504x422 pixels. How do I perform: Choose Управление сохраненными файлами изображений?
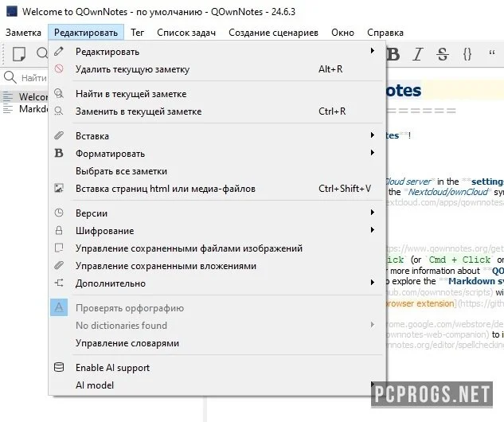(217, 248)
